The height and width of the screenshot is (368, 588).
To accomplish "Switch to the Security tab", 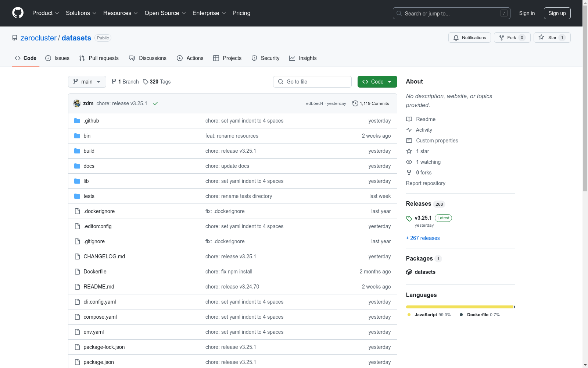I will pyautogui.click(x=265, y=58).
